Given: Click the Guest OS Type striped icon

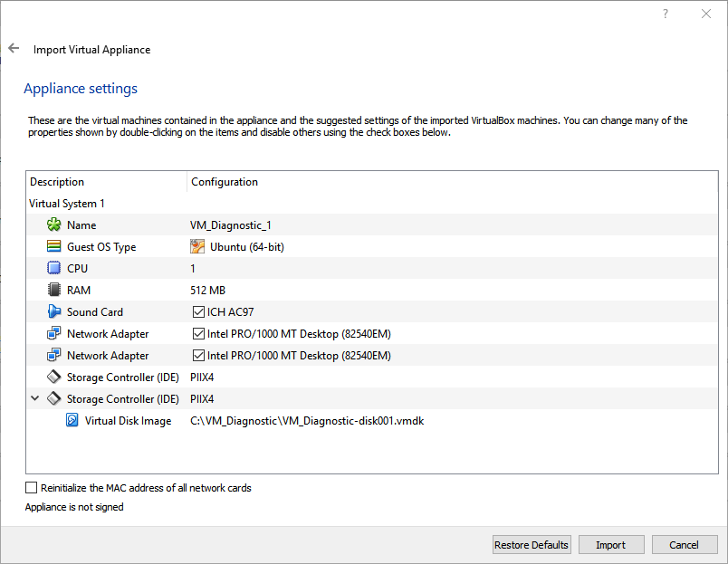Looking at the screenshot, I should (x=53, y=246).
